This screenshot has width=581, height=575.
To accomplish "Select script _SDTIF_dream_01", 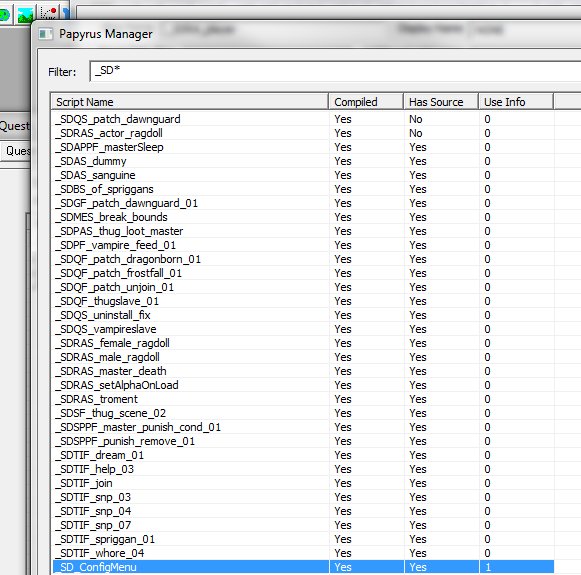I will coord(99,455).
